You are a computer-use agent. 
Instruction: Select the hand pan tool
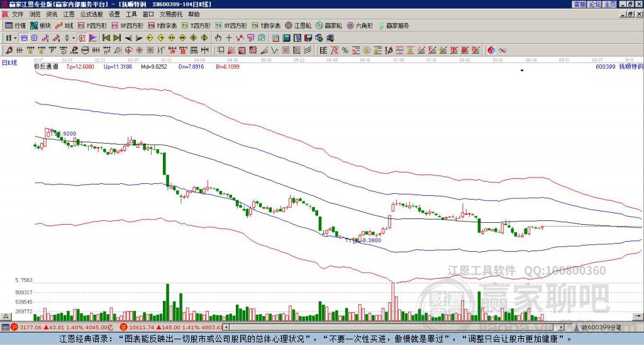[218, 38]
